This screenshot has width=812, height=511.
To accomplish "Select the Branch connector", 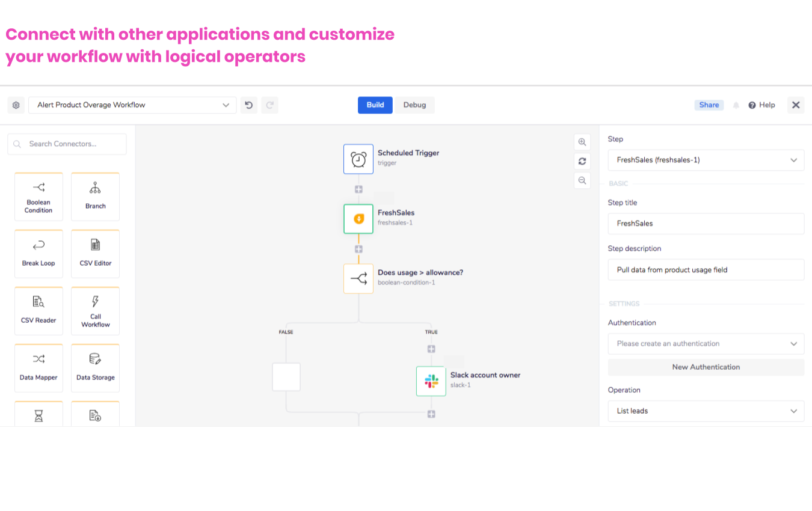I will tap(95, 197).
